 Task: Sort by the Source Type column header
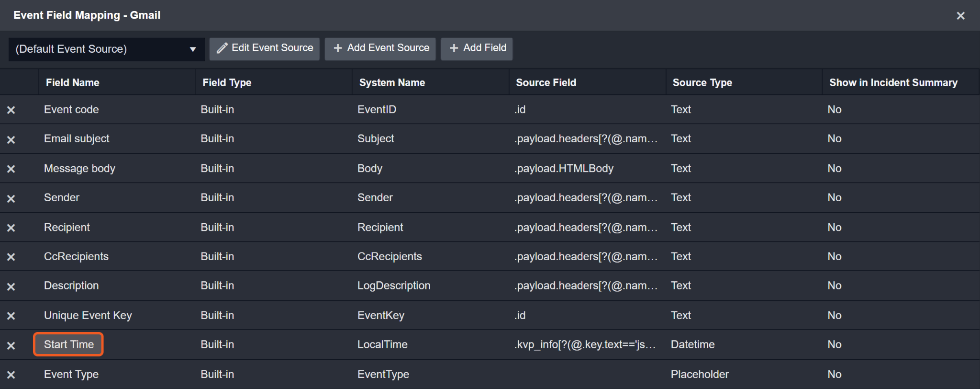(702, 82)
